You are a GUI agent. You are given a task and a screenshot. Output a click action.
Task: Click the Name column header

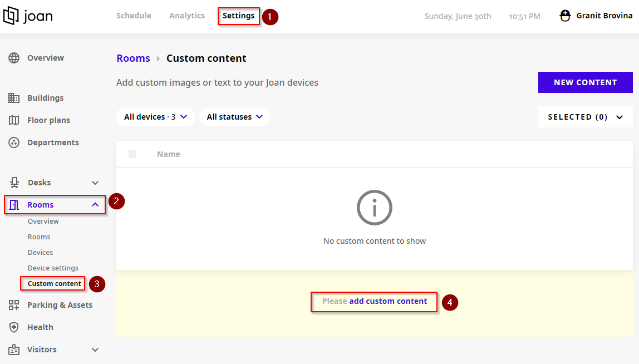169,154
